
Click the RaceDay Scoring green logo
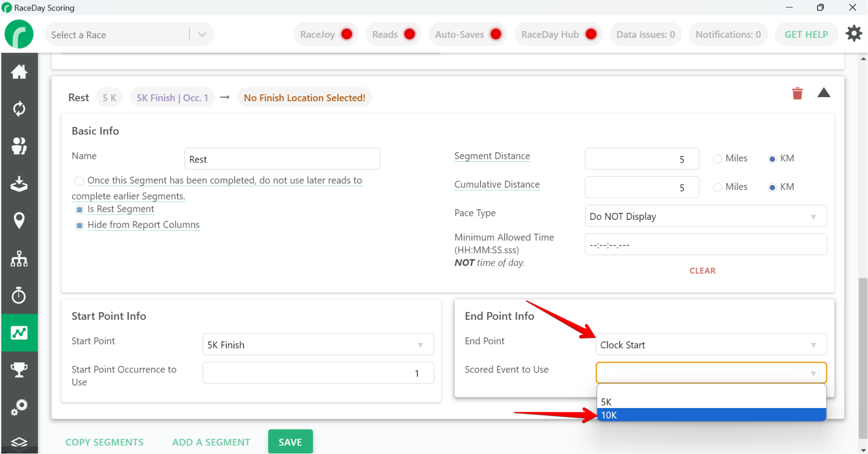click(x=19, y=34)
